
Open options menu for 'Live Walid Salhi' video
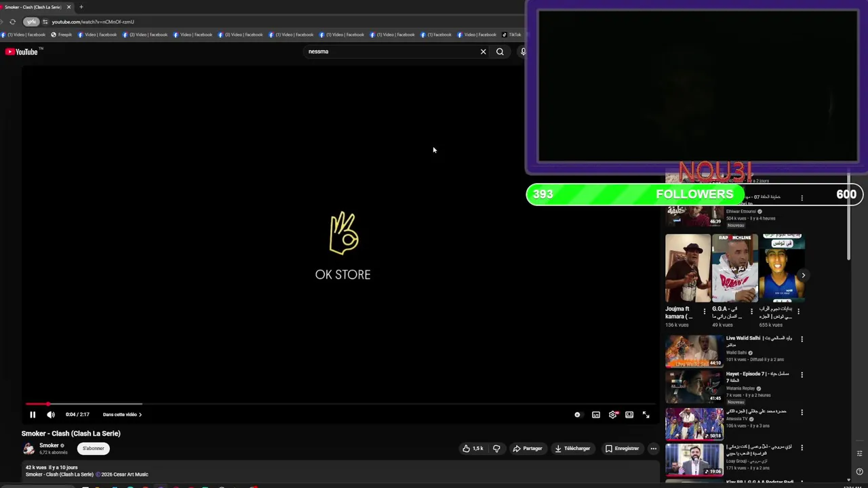(802, 339)
